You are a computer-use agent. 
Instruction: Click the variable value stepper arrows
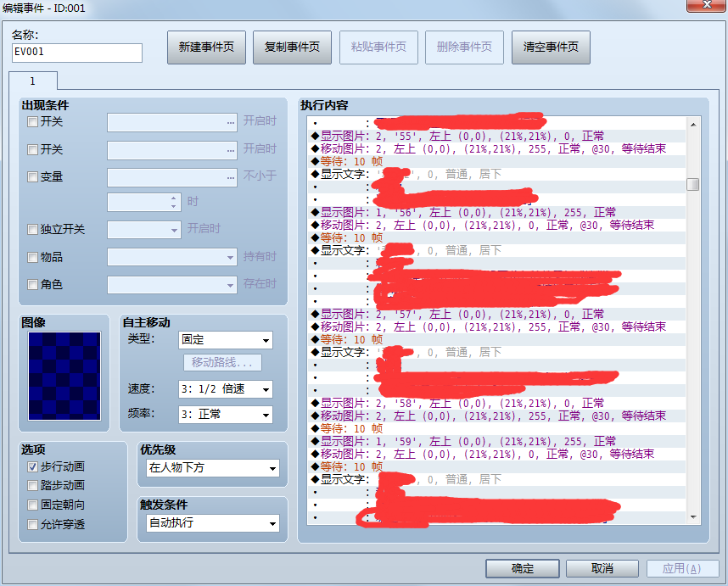point(173,203)
